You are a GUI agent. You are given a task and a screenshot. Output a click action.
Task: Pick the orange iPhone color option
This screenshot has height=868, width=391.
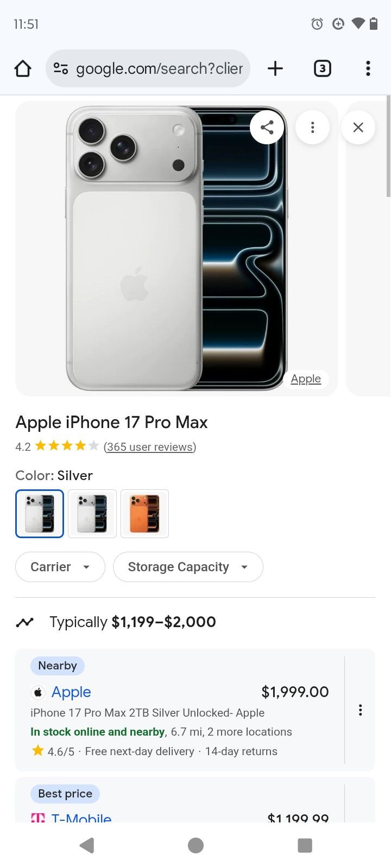click(144, 514)
